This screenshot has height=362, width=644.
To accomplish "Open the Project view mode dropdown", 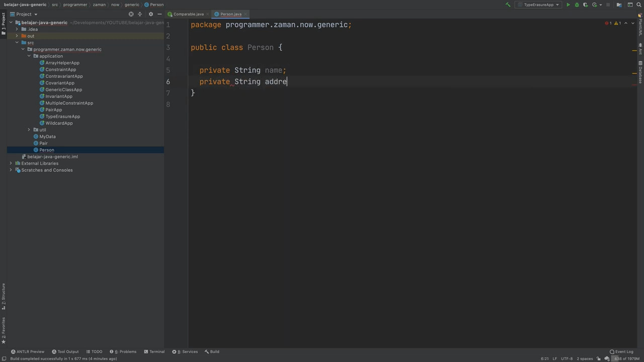I will [x=24, y=14].
